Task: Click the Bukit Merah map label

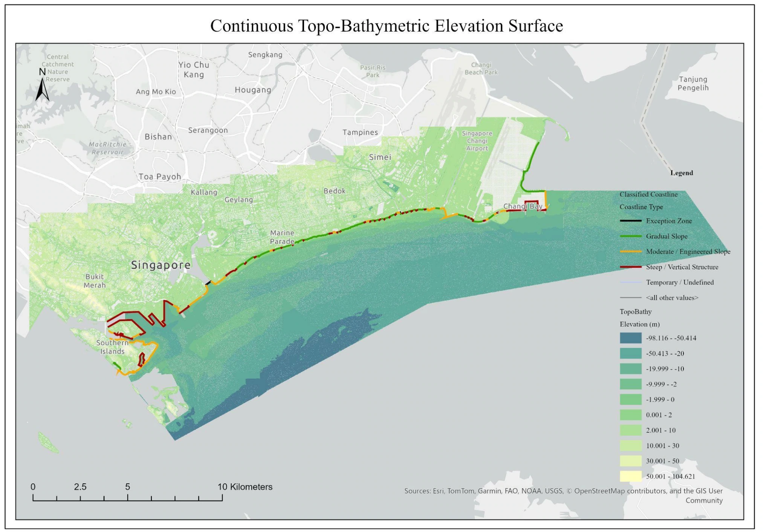Action: tap(95, 281)
